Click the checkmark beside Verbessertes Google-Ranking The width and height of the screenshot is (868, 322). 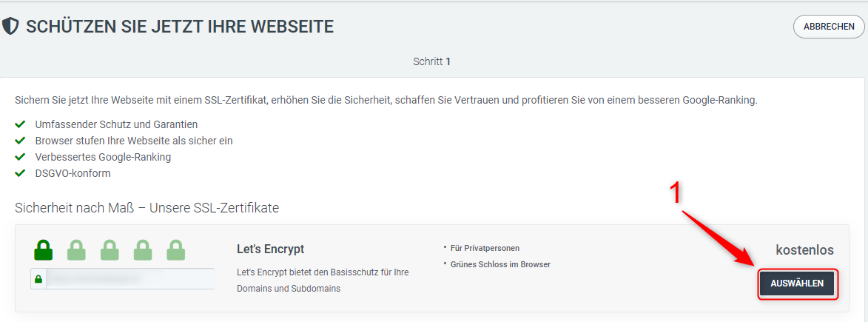21,157
